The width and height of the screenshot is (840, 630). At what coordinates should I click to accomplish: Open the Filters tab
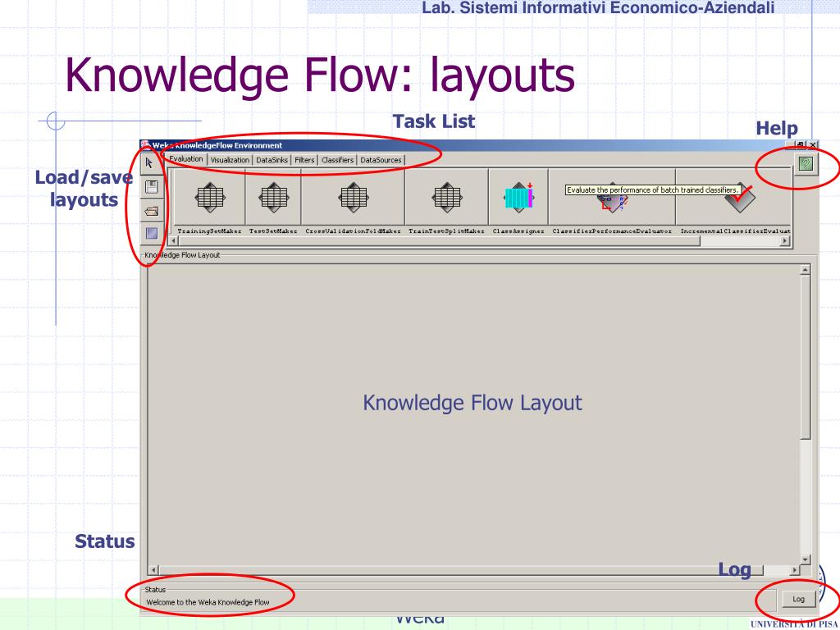point(304,160)
